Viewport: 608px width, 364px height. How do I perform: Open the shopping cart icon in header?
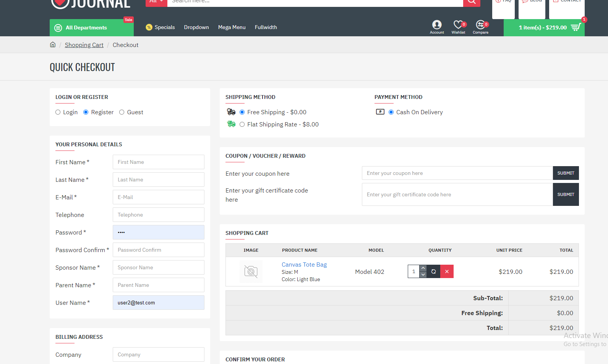tap(576, 27)
